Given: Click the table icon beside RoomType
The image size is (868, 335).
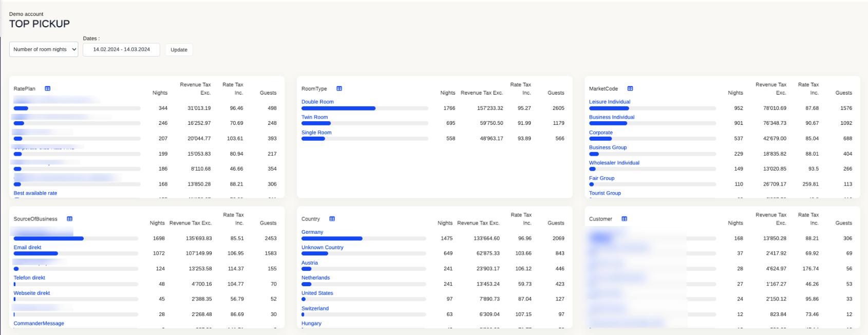Looking at the screenshot, I should 339,89.
